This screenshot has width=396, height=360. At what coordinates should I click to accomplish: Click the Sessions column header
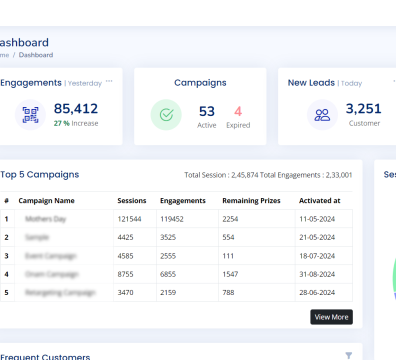[x=132, y=201]
